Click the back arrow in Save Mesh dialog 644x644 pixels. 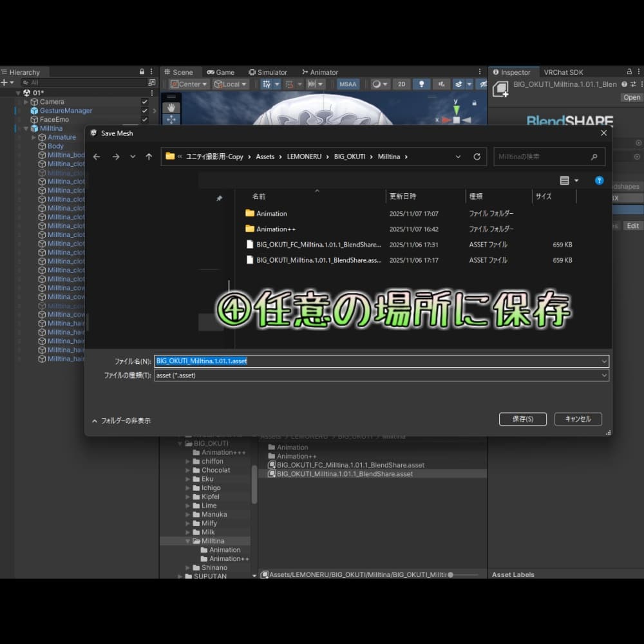[x=97, y=156]
